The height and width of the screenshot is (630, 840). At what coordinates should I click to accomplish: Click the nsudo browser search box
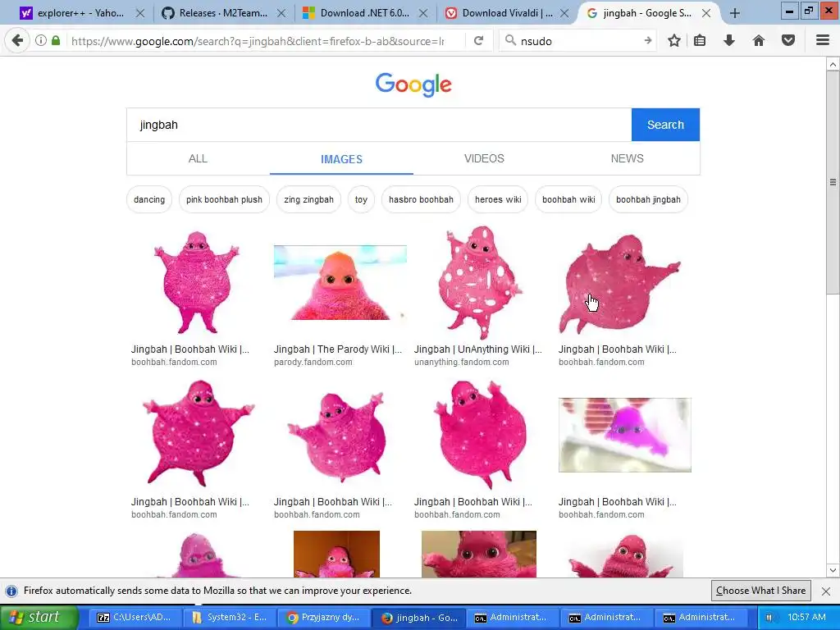(578, 41)
